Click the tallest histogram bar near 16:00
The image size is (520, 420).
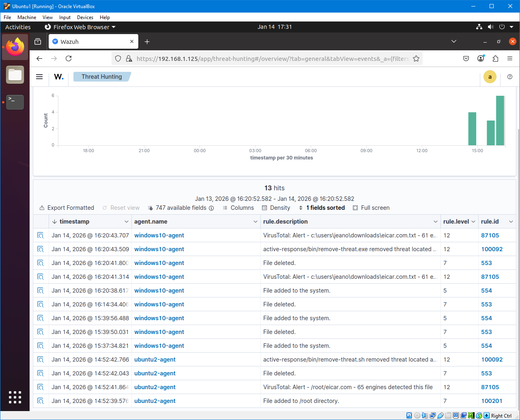[x=500, y=120]
